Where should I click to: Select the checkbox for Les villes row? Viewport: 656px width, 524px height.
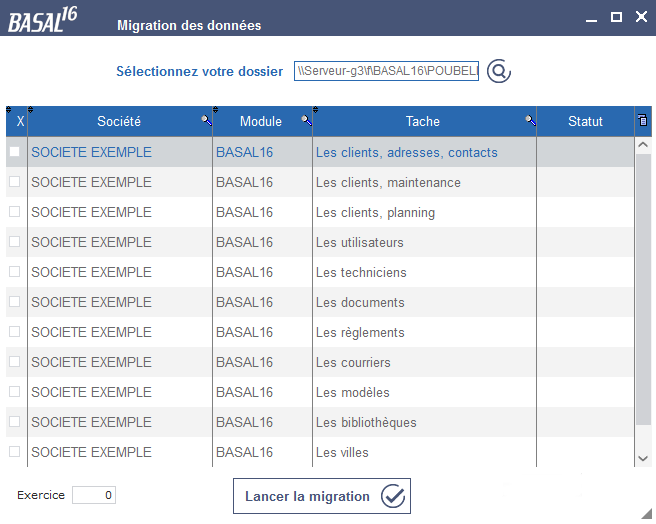click(x=15, y=451)
